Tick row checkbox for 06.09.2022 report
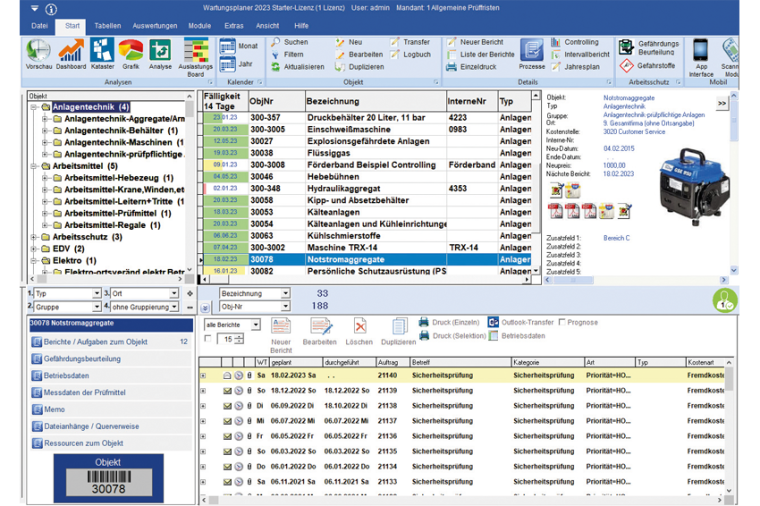 [203, 406]
